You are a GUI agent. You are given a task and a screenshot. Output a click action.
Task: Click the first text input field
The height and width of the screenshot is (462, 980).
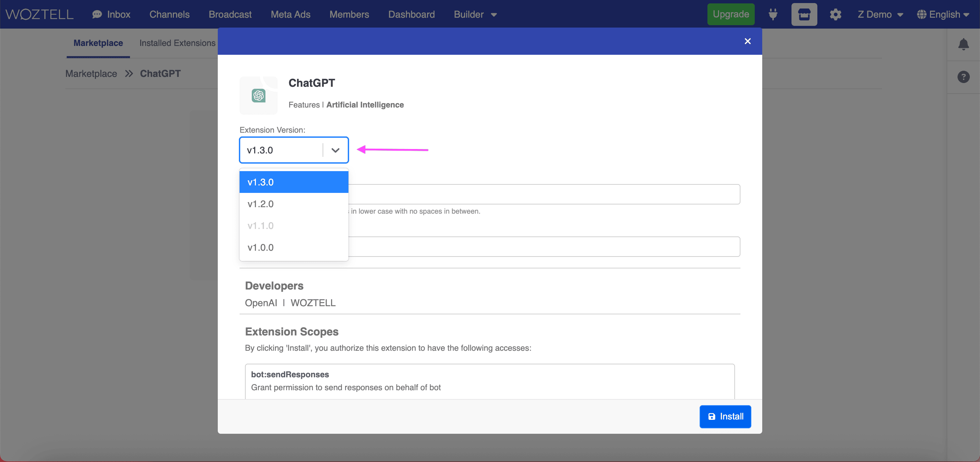[544, 194]
